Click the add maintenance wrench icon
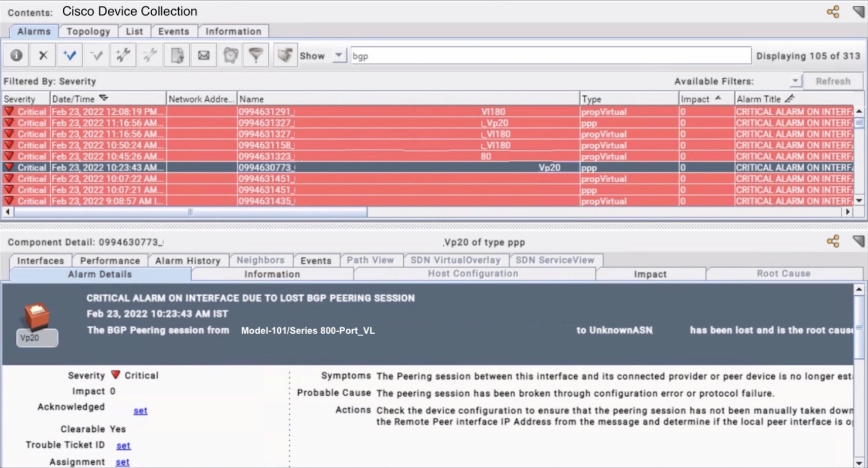The image size is (868, 468). point(123,56)
